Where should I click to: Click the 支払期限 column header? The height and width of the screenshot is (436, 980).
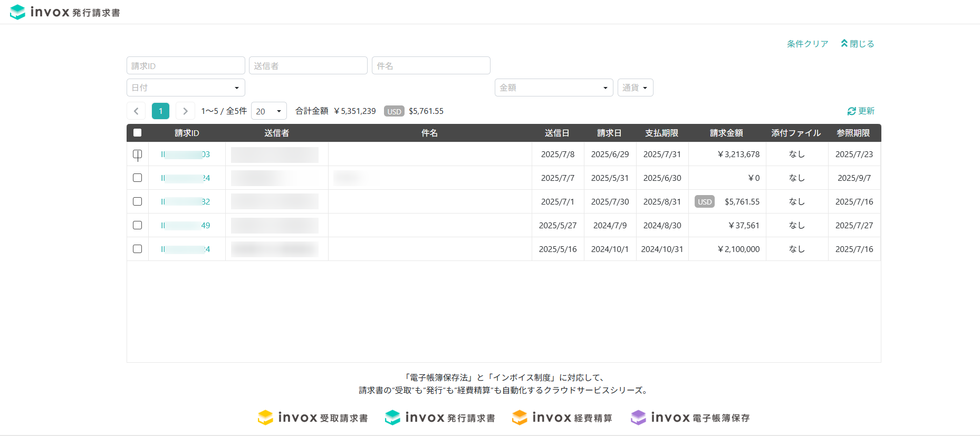click(661, 133)
